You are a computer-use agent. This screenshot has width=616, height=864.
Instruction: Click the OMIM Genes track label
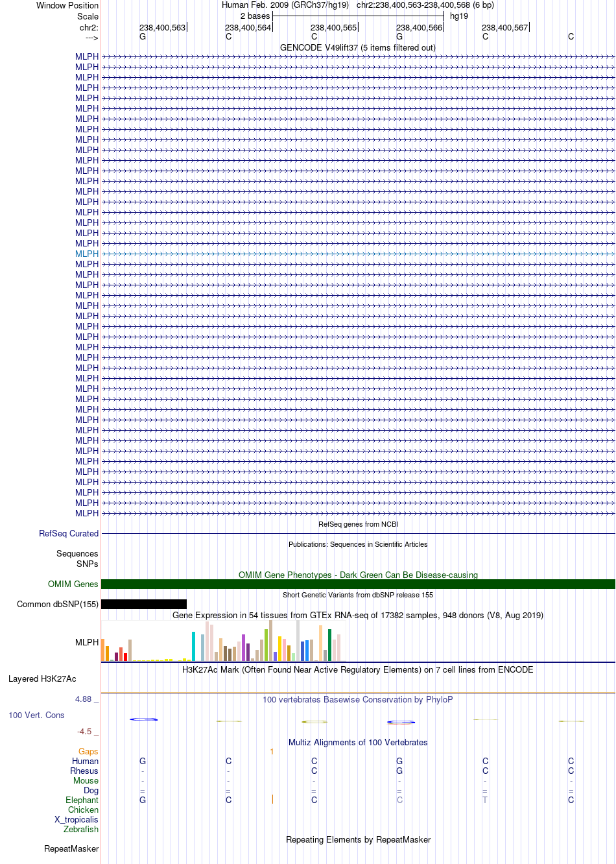pos(73,584)
